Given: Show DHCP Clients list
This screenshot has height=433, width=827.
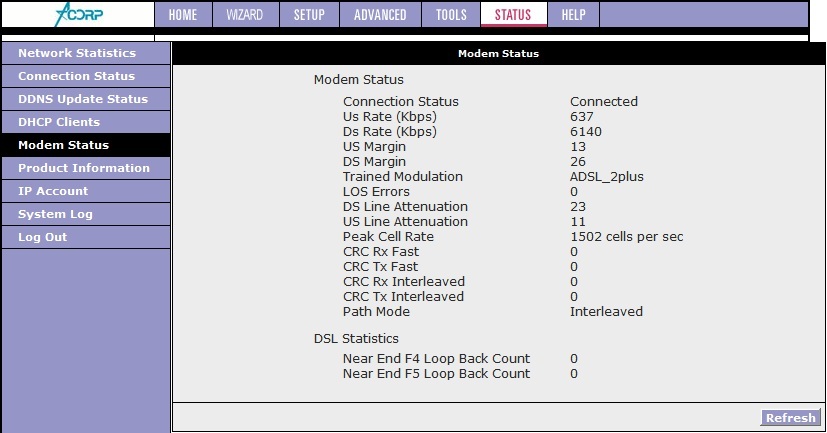Looking at the screenshot, I should tap(85, 122).
